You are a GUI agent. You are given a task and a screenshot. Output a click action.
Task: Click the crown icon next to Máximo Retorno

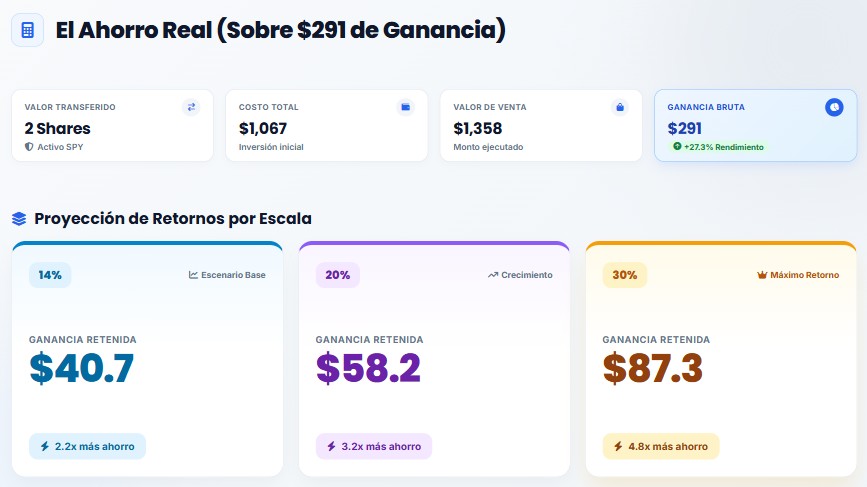click(x=762, y=275)
